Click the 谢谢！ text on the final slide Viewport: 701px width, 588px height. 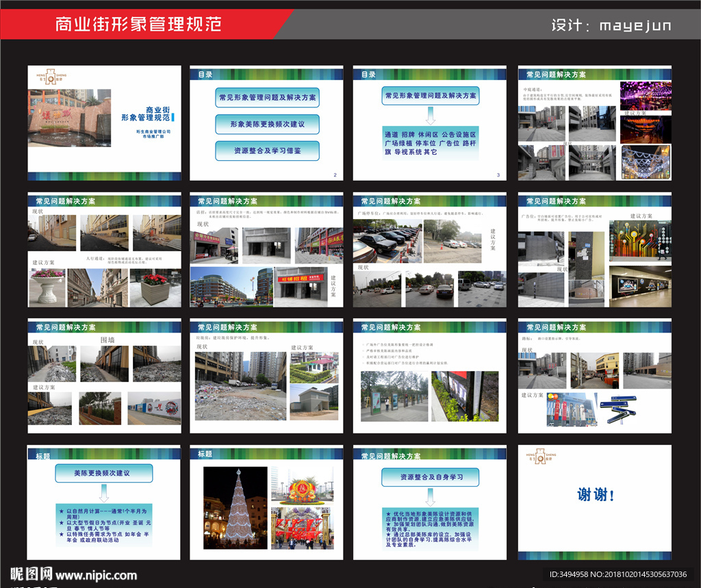[596, 494]
